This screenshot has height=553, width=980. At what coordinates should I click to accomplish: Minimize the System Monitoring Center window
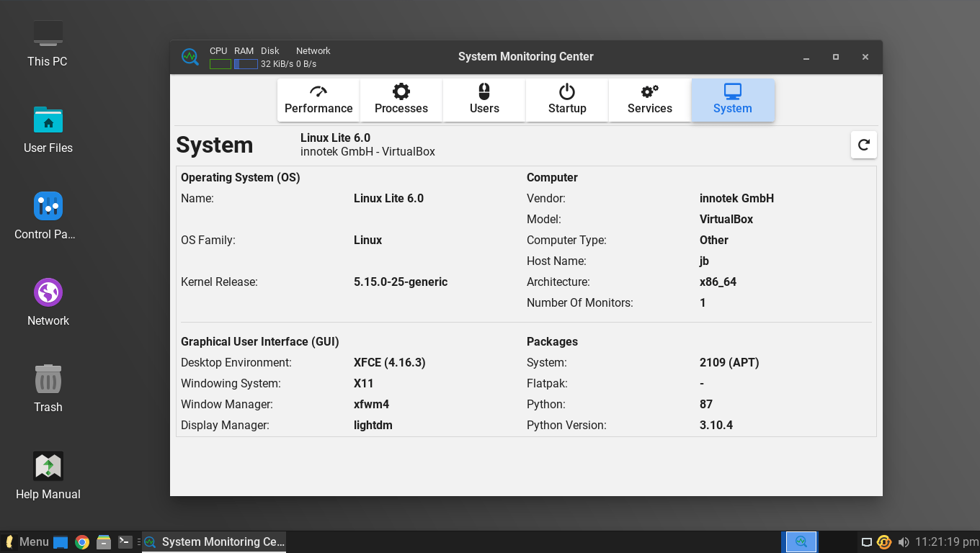(806, 57)
